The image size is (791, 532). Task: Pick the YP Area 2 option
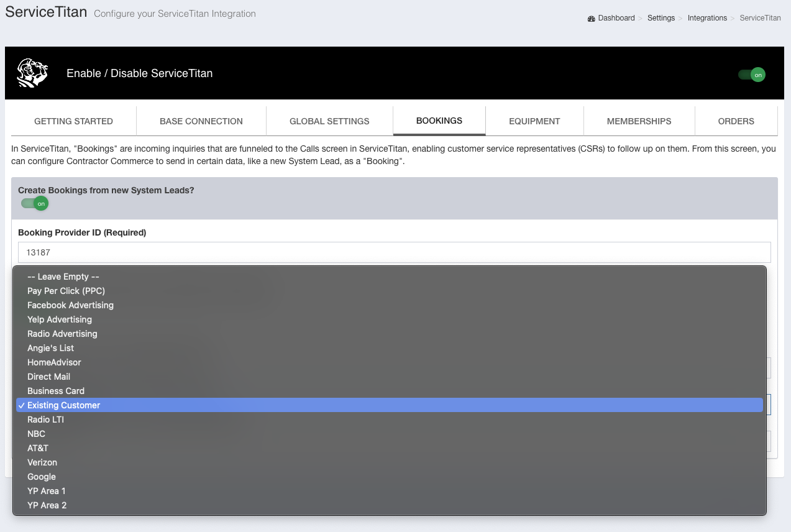390,505
